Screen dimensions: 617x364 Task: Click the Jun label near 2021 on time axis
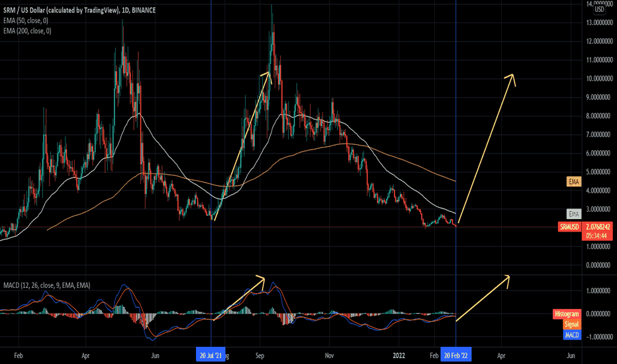coord(155,355)
